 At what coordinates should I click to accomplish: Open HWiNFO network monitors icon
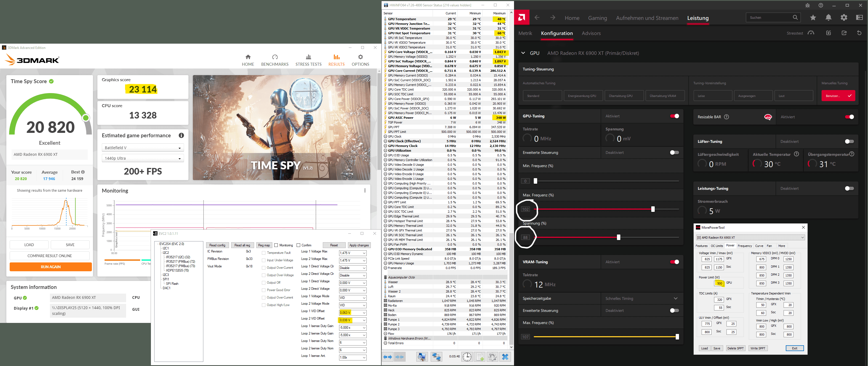pos(436,357)
